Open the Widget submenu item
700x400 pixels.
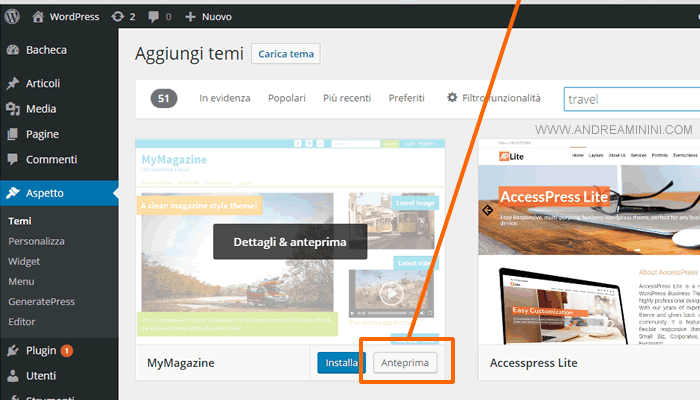pos(24,261)
